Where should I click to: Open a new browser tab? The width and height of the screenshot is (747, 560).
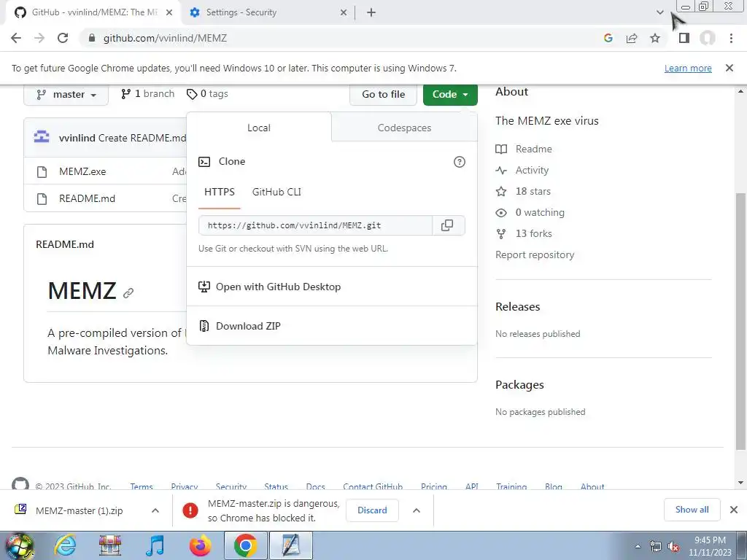click(x=371, y=12)
